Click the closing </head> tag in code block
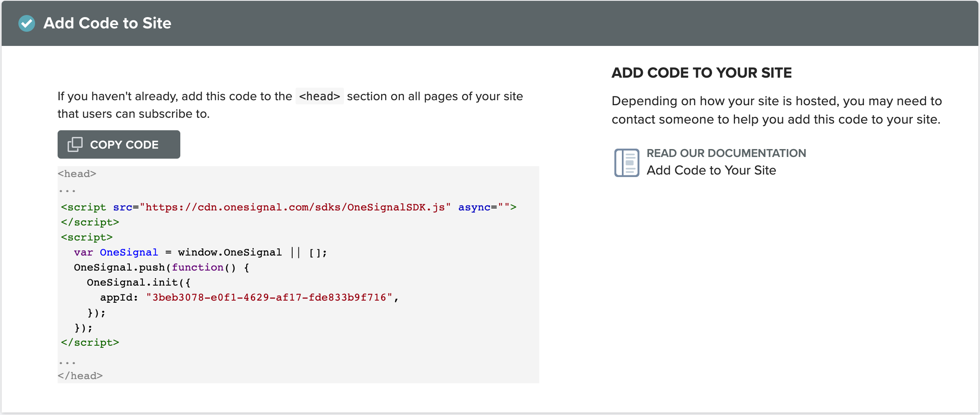Image resolution: width=980 pixels, height=415 pixels. tap(80, 376)
